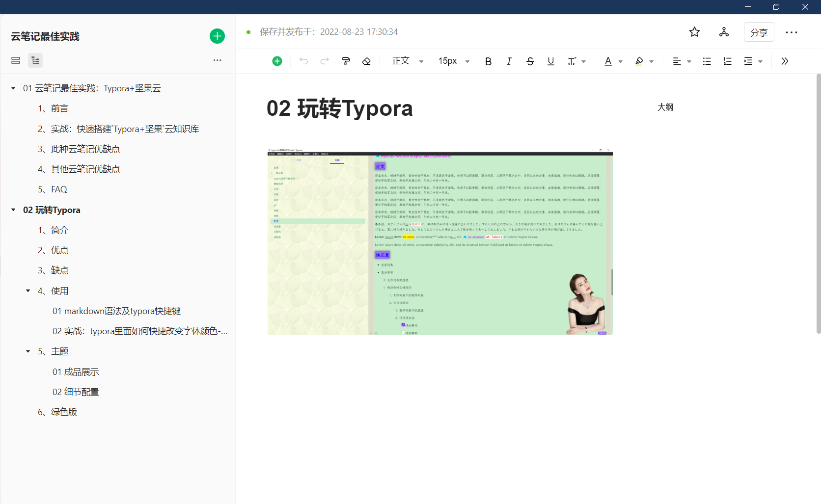Open the 3、缺点 note

(53, 270)
